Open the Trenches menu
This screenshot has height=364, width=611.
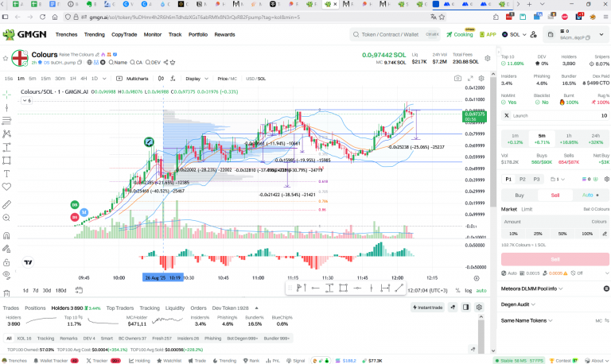click(66, 35)
